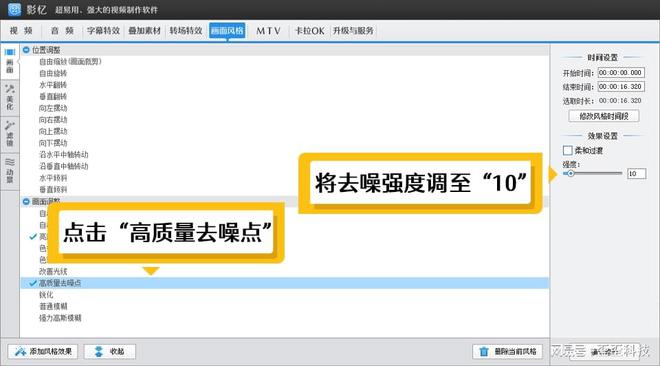The height and width of the screenshot is (366, 660).
Task: Open the 画面 side panel icon
Action: click(x=10, y=61)
